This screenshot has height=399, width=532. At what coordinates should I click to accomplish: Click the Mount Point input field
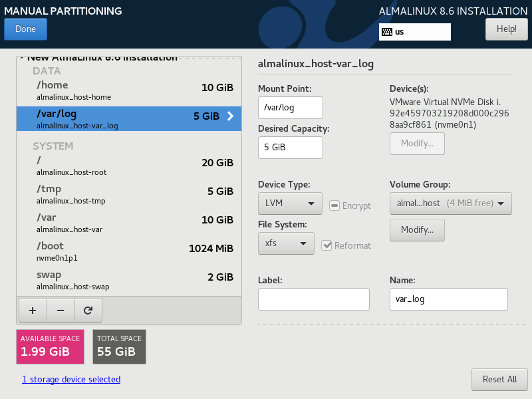(x=291, y=108)
